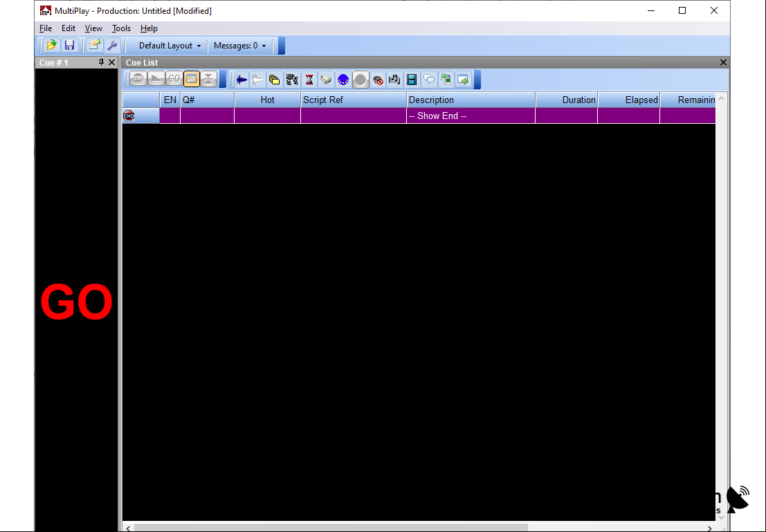Click the horizontal scrollbar of the cue list

coord(331,528)
